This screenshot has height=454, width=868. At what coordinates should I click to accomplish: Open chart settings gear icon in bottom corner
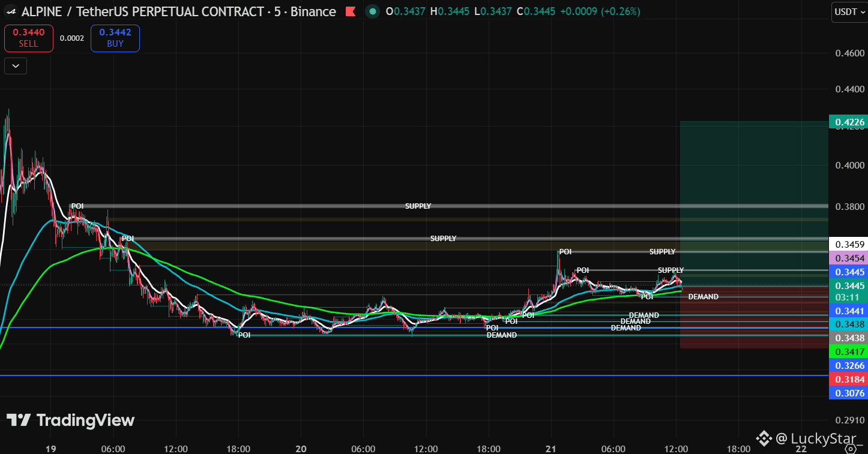pyautogui.click(x=850, y=448)
